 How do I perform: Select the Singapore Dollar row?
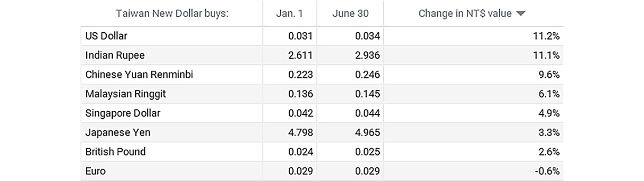(322, 113)
